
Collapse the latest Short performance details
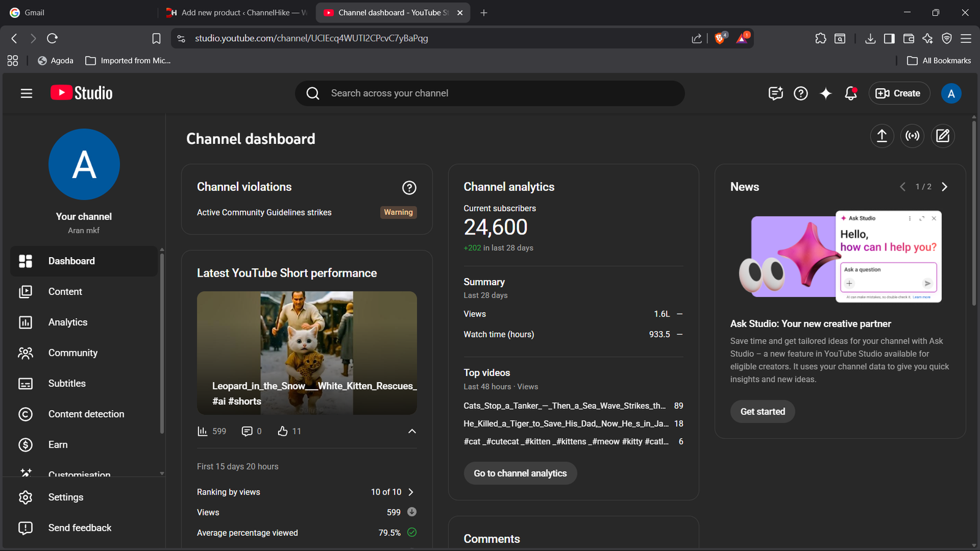[412, 432]
